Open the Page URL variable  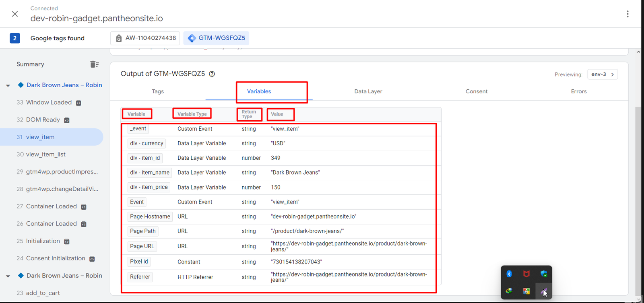142,246
